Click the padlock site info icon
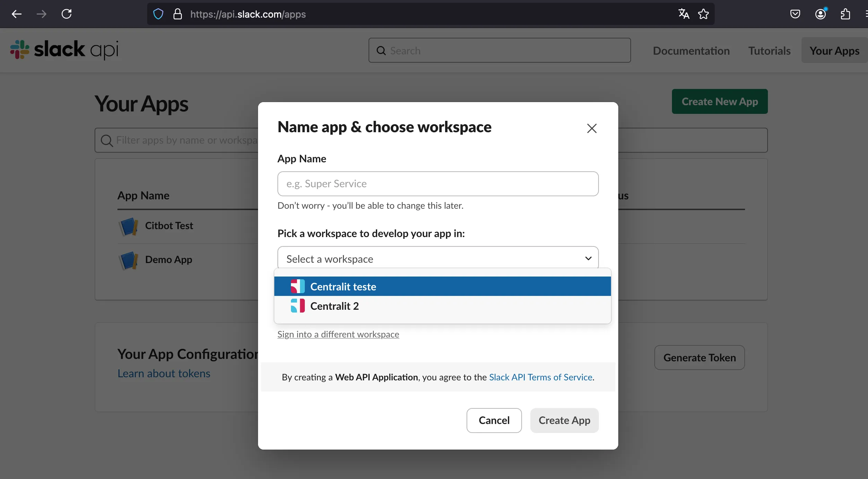868x479 pixels. point(178,14)
